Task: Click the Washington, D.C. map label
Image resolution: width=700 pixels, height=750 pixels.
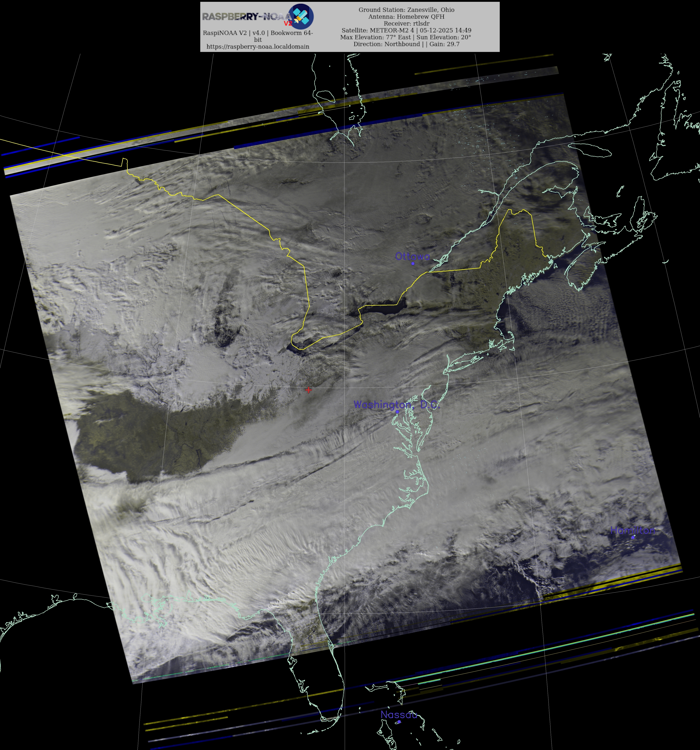Action: (397, 404)
